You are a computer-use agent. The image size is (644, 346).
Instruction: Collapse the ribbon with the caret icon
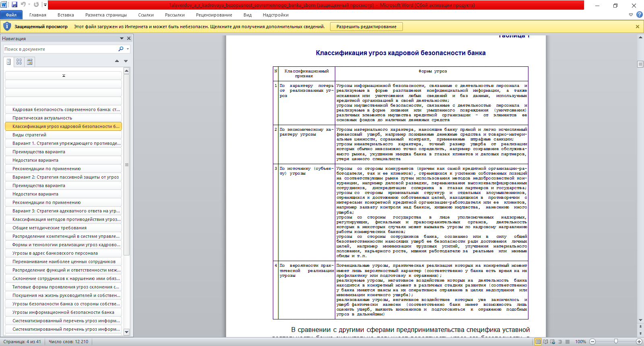coord(631,15)
